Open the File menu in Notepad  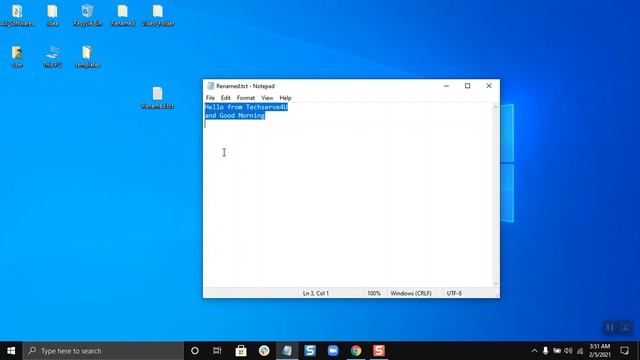click(x=210, y=98)
